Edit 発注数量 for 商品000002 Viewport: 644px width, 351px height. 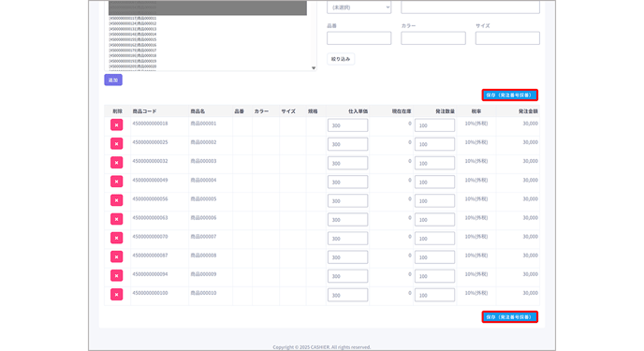[x=434, y=144]
